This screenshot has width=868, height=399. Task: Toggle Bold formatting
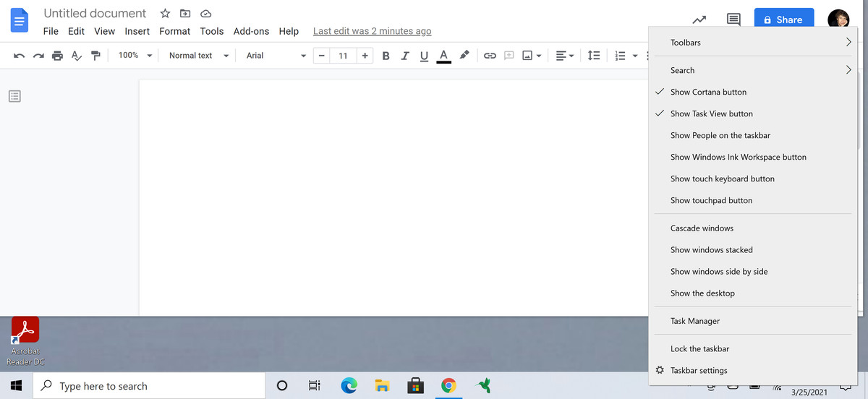point(386,56)
